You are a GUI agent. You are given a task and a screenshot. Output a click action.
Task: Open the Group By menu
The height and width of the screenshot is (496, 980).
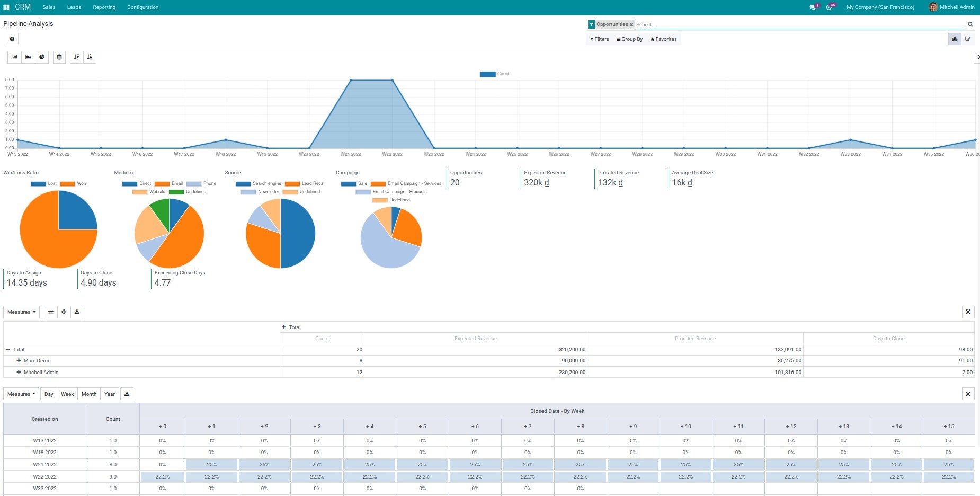pos(629,39)
